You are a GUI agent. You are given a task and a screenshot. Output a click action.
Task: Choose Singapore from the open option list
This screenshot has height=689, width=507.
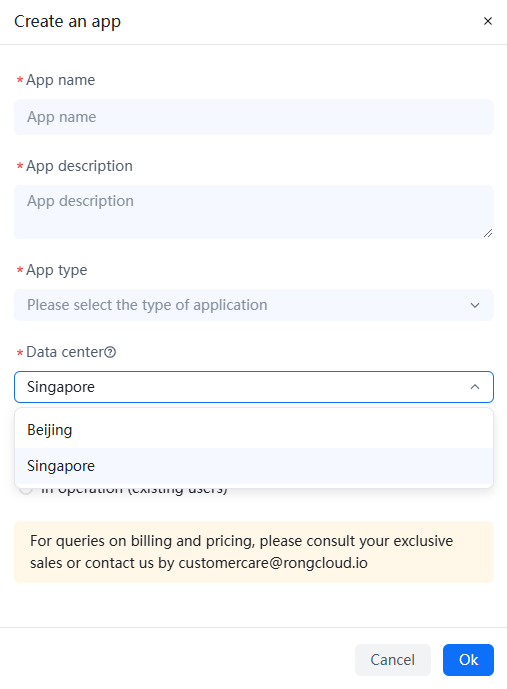[x=254, y=466]
